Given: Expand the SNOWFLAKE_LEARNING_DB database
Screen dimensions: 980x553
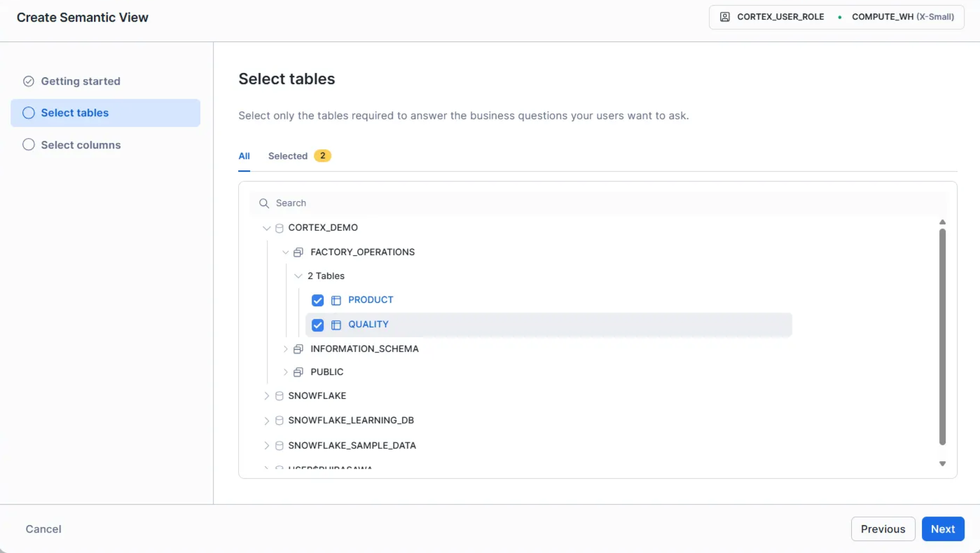Looking at the screenshot, I should [266, 421].
